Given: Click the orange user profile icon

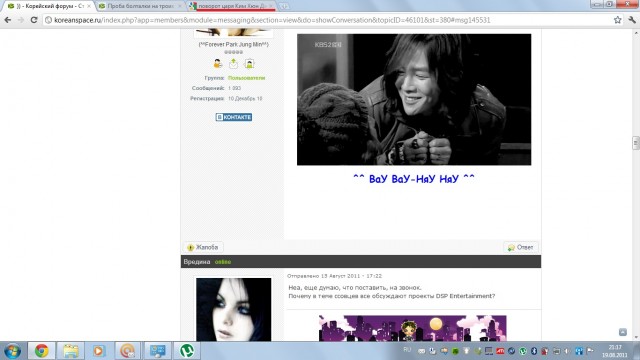Looking at the screenshot, I should click(218, 64).
